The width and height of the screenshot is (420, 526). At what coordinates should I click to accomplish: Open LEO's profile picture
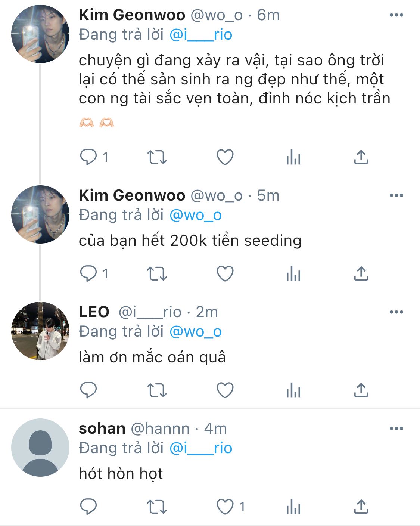coord(40,331)
